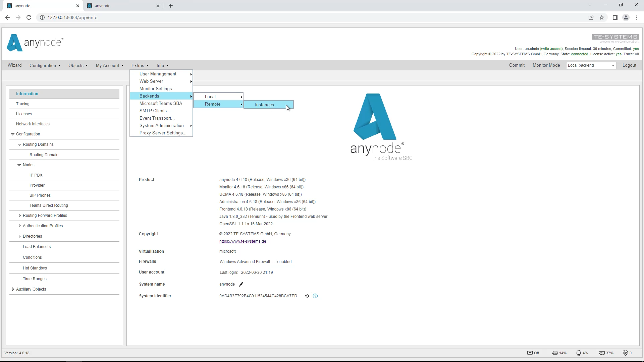Regenerate the system identifier with refresh icon

point(307,296)
